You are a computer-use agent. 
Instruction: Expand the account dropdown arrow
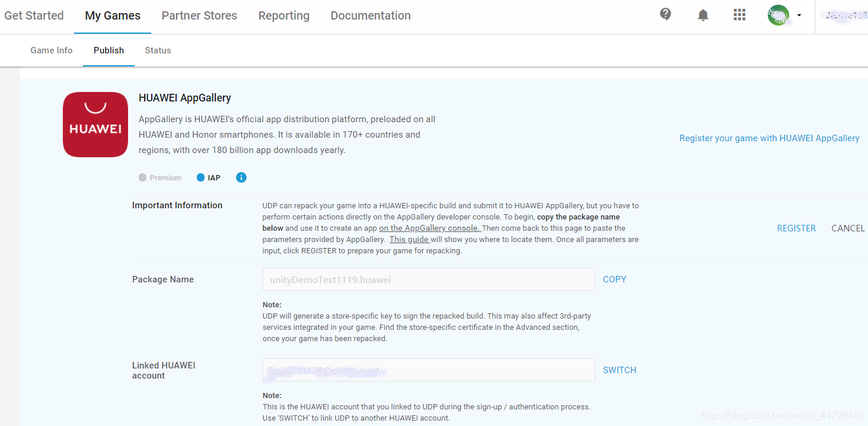click(799, 15)
